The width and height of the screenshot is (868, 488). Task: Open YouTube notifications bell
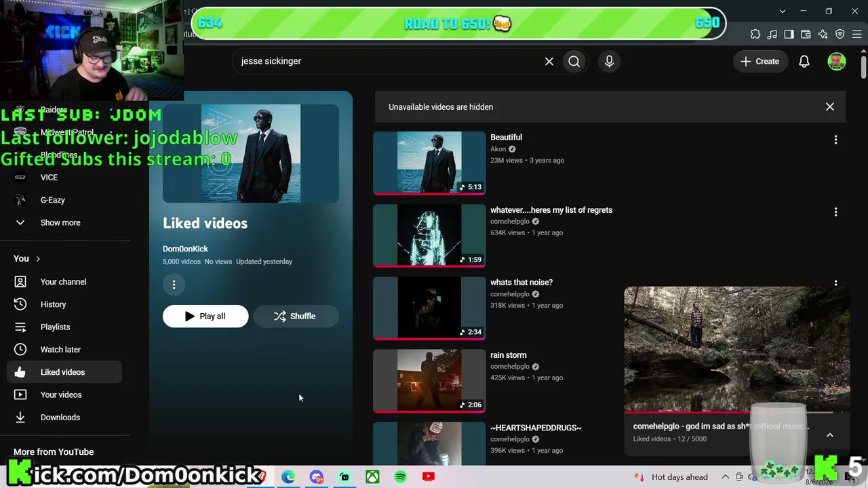[x=804, y=61]
